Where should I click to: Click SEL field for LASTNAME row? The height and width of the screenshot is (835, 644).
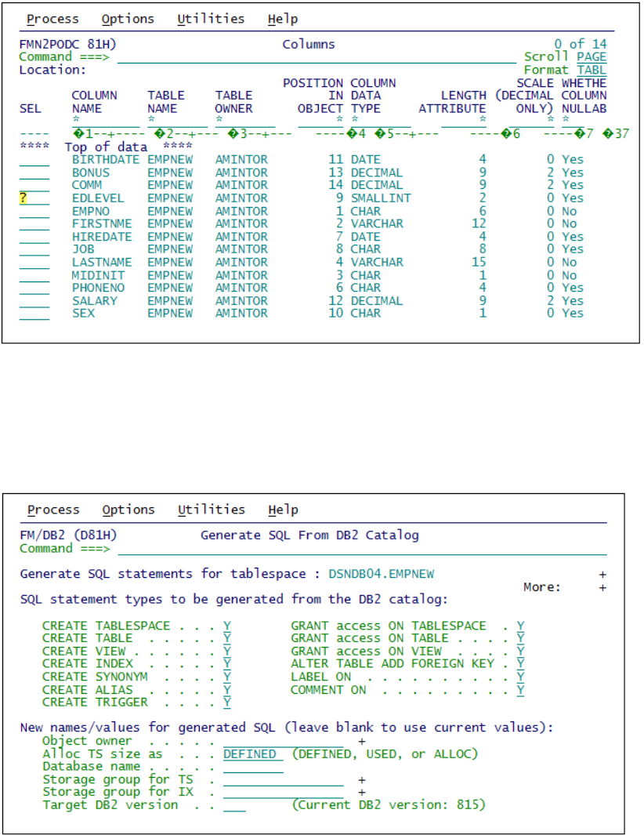(34, 262)
